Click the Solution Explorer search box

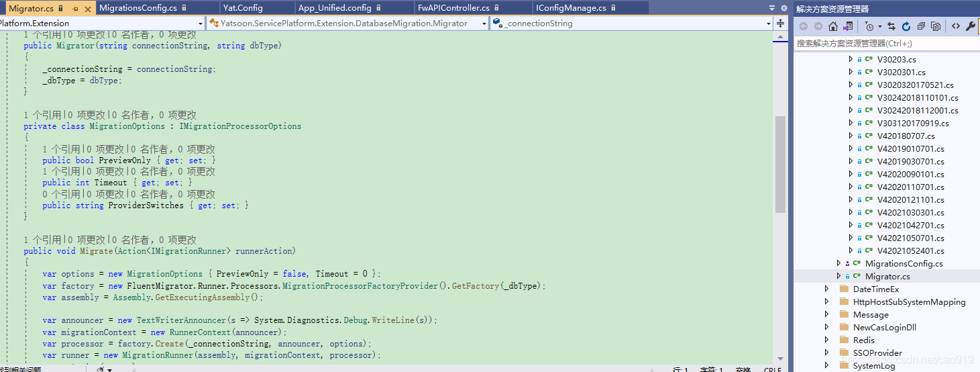tap(887, 43)
